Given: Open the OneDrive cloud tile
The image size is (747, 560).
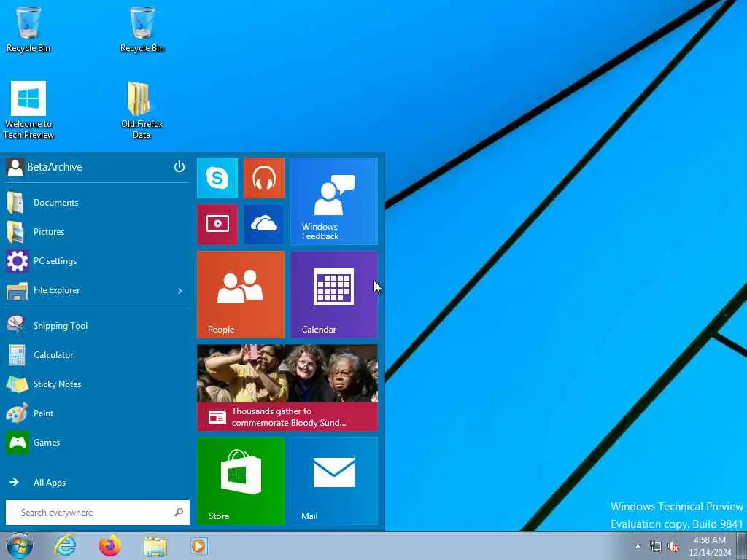Looking at the screenshot, I should coord(264,225).
